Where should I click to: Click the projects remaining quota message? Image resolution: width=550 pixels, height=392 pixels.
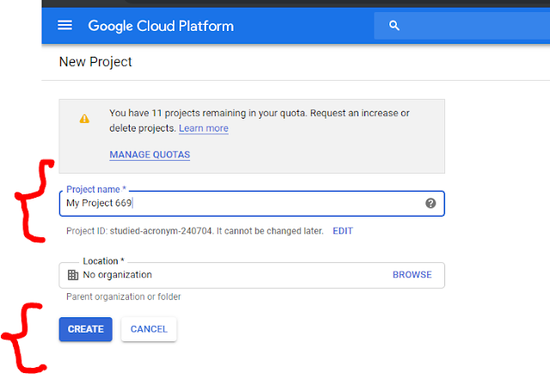pos(258,113)
